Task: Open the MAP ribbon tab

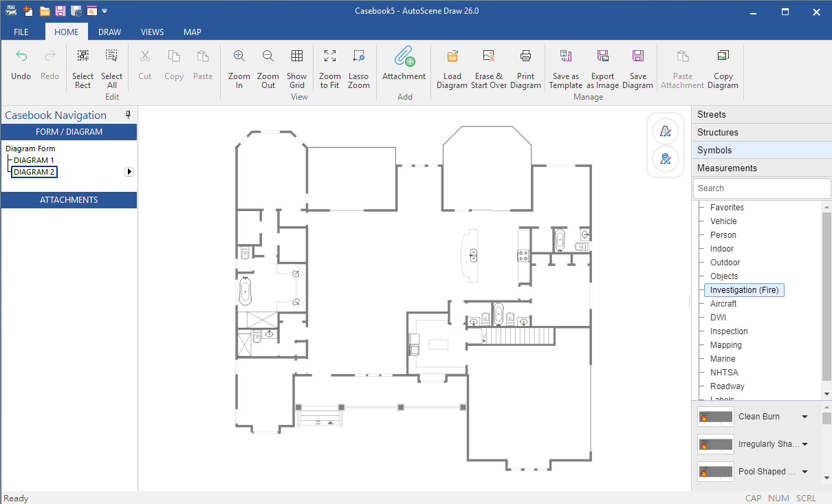Action: click(193, 32)
